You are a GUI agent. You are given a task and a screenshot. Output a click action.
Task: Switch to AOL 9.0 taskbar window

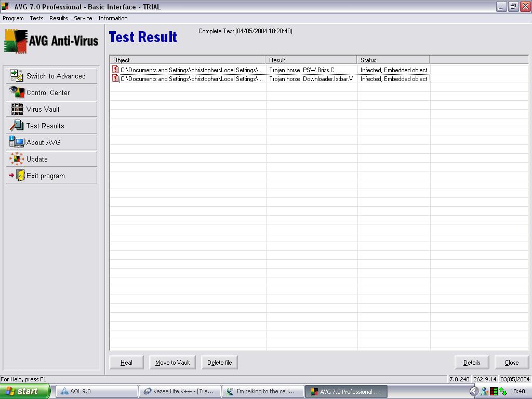coord(97,392)
